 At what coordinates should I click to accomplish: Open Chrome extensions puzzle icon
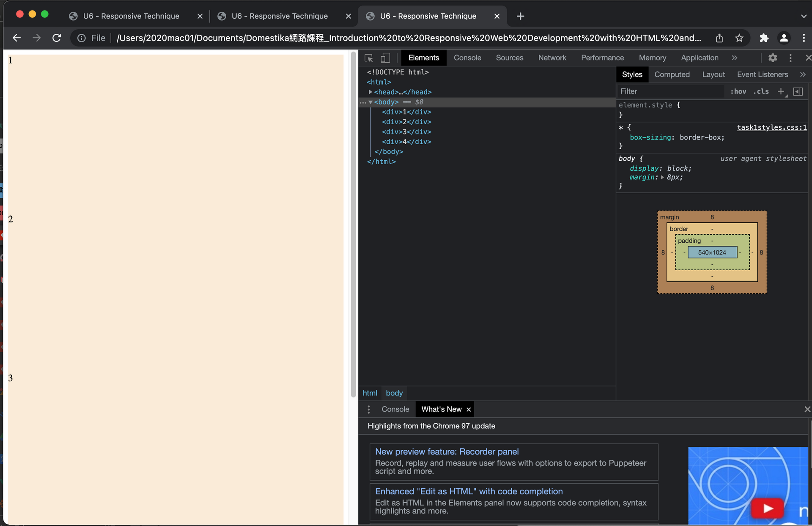pyautogui.click(x=764, y=38)
